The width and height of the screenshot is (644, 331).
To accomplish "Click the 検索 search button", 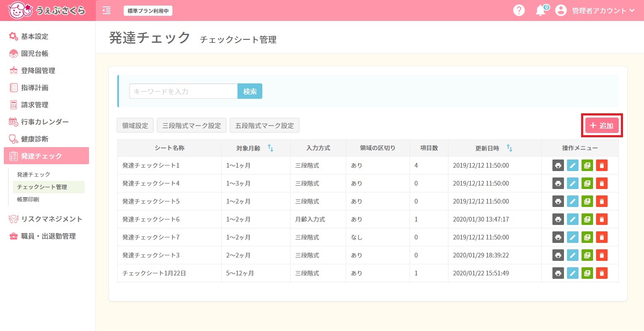I will (250, 91).
